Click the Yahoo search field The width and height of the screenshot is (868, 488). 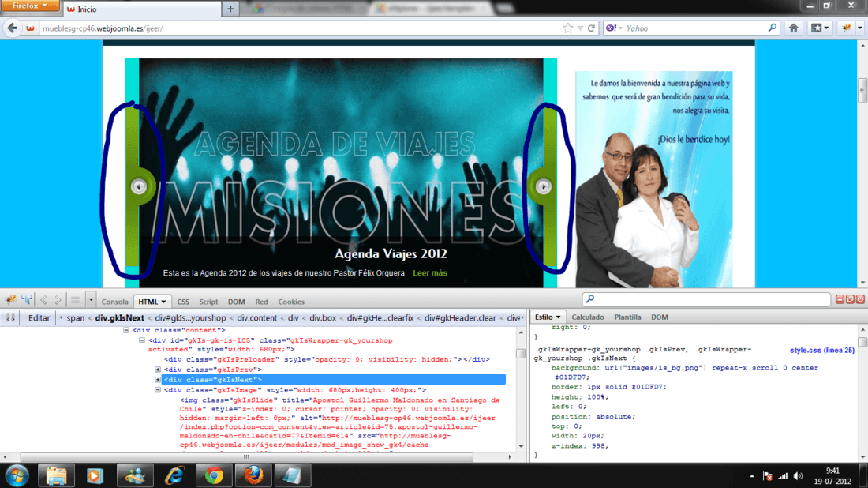(694, 28)
